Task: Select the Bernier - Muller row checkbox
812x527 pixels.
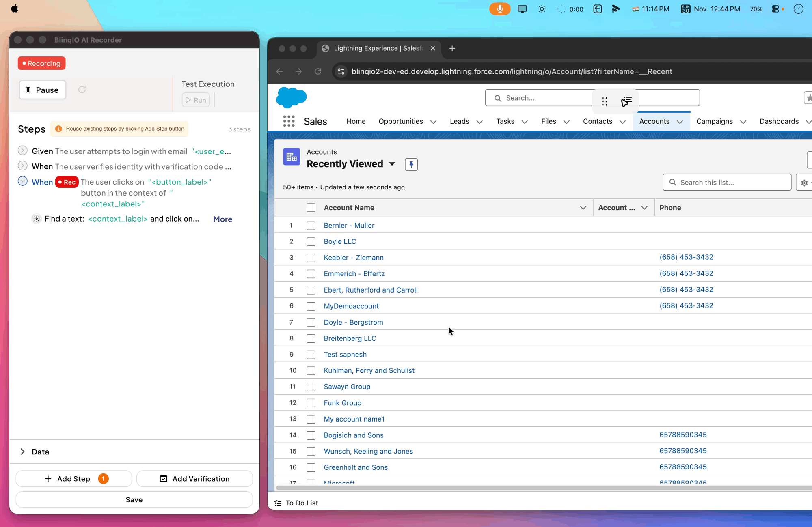Action: click(x=311, y=226)
